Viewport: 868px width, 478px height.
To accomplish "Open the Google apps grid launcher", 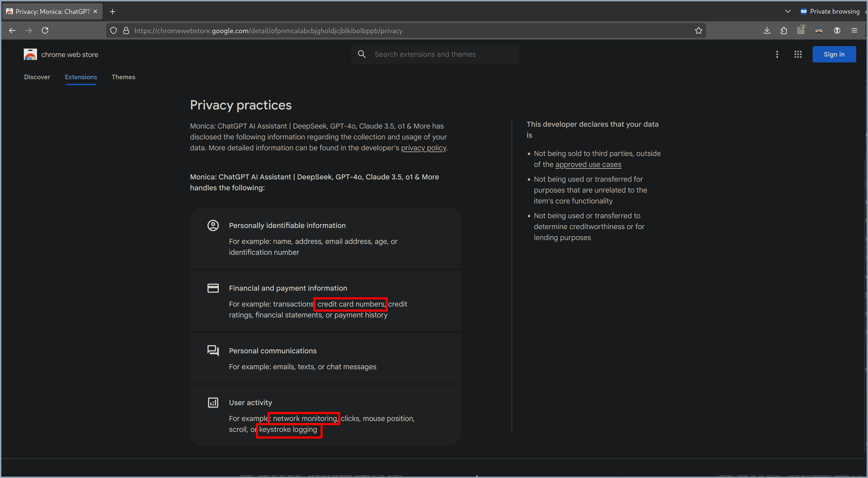I will (x=798, y=54).
